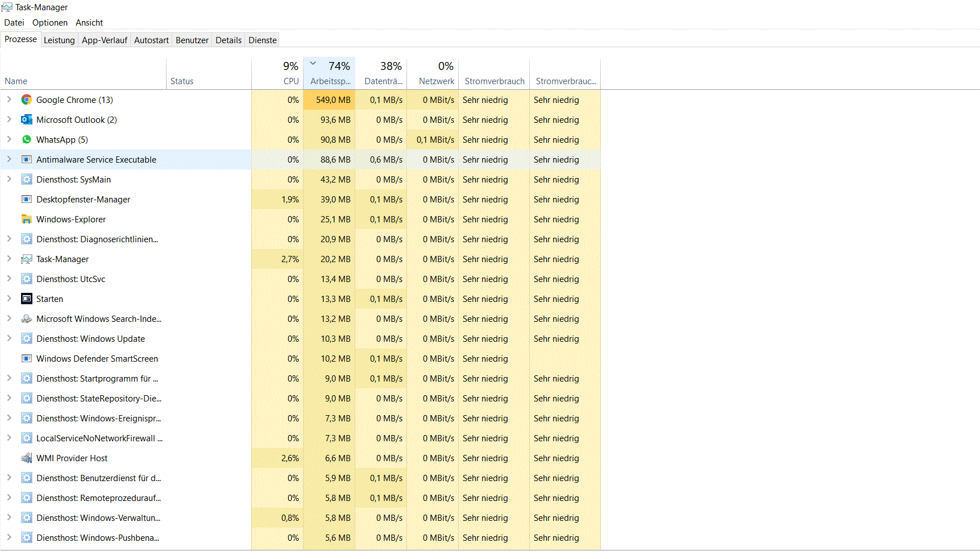
Task: Click the Diensthost: Remoteprozeduraufruf gear icon
Action: tap(27, 498)
